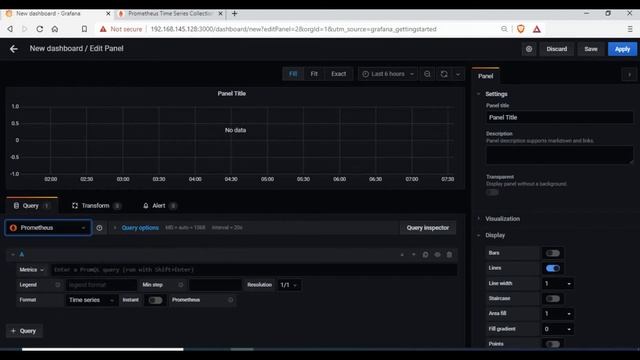The height and width of the screenshot is (360, 640).
Task: Open a new browser tab
Action: point(234,13)
